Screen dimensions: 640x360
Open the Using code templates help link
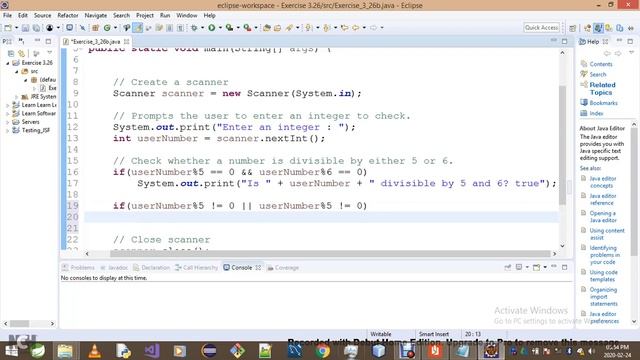603,276
